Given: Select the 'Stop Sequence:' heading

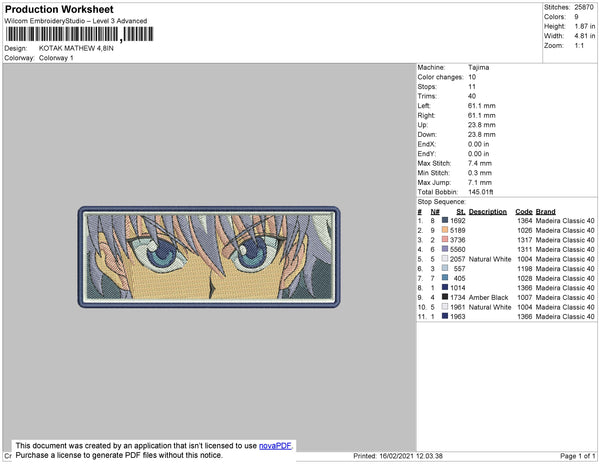Looking at the screenshot, I should pyautogui.click(x=442, y=202).
